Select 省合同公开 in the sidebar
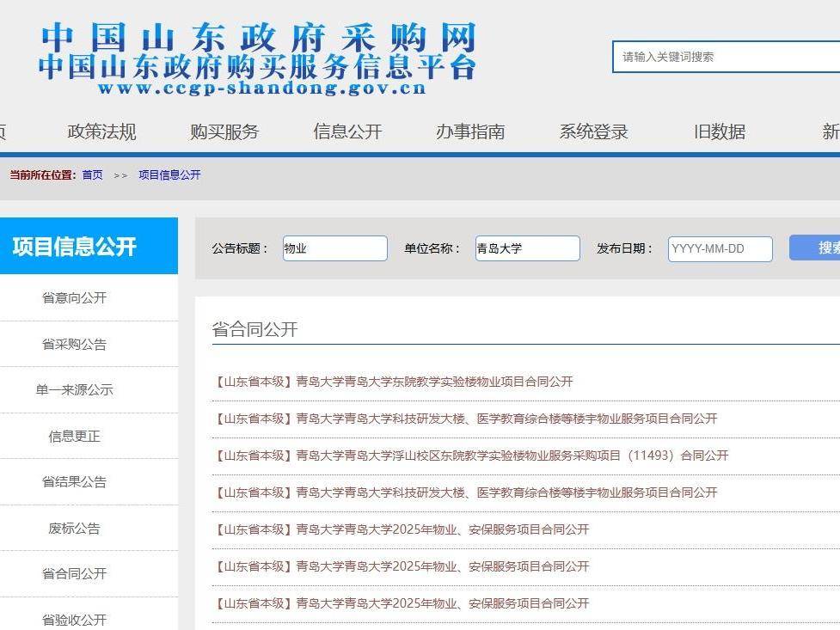Viewport: 840px width, 630px height. 74,574
